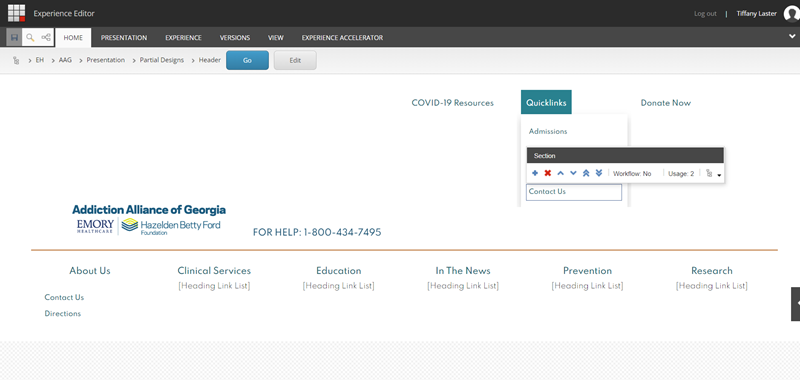
Task: Open the search magnifier icon in ribbon
Action: [x=30, y=37]
